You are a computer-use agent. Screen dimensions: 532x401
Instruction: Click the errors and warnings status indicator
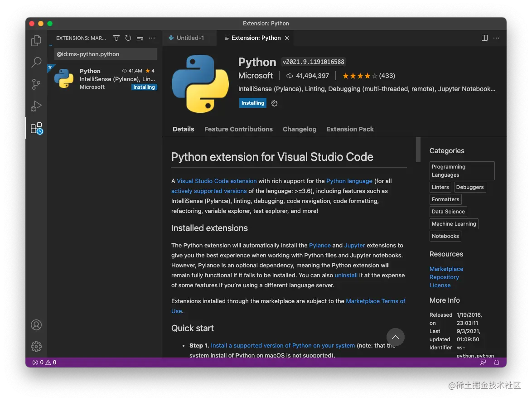pos(44,362)
